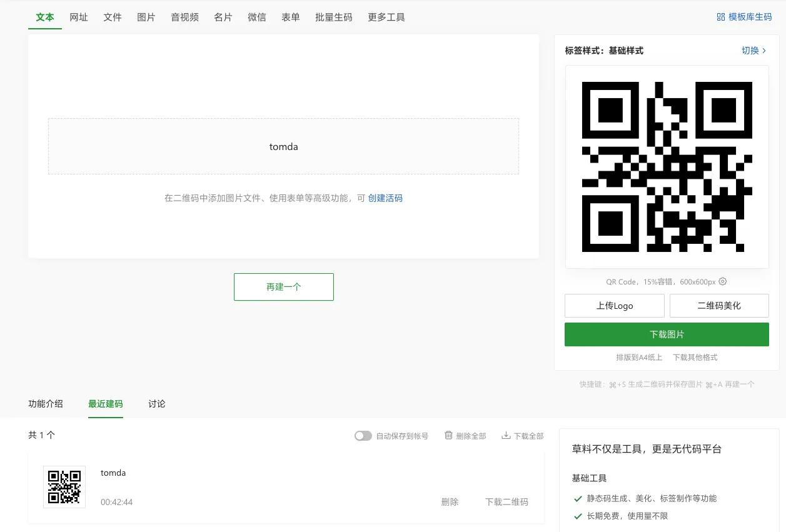786x532 pixels.
Task: Open the 更多工具 tab
Action: coord(386,17)
